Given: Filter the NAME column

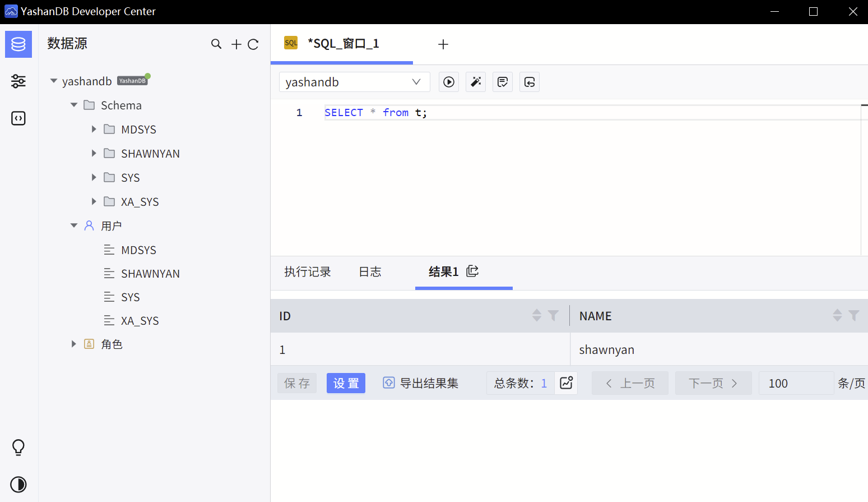Looking at the screenshot, I should (853, 316).
